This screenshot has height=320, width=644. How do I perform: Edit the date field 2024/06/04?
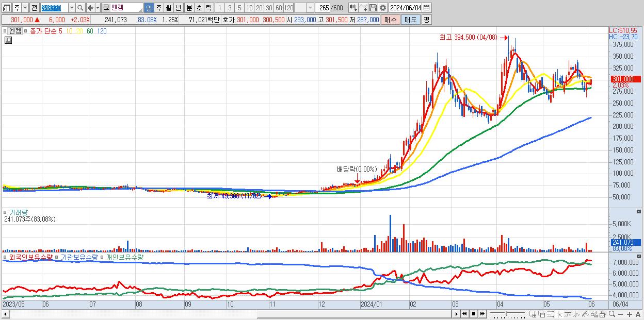point(405,8)
